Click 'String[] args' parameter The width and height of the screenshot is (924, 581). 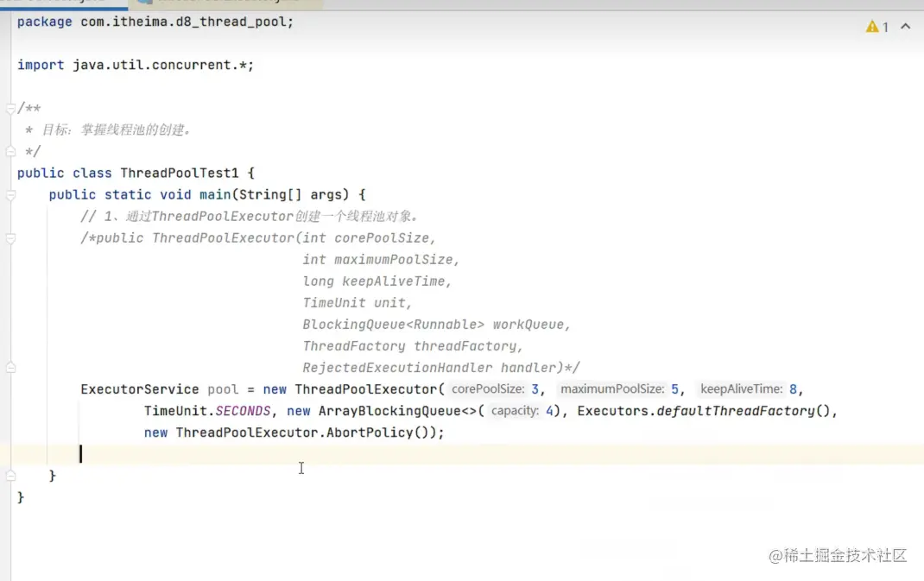[294, 195]
